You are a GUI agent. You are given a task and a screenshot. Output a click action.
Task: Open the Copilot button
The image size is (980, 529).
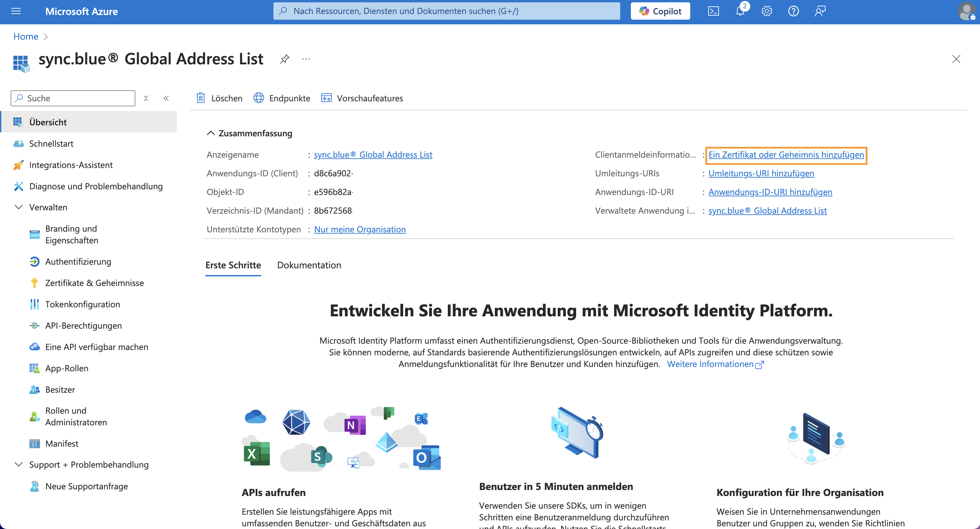point(660,11)
